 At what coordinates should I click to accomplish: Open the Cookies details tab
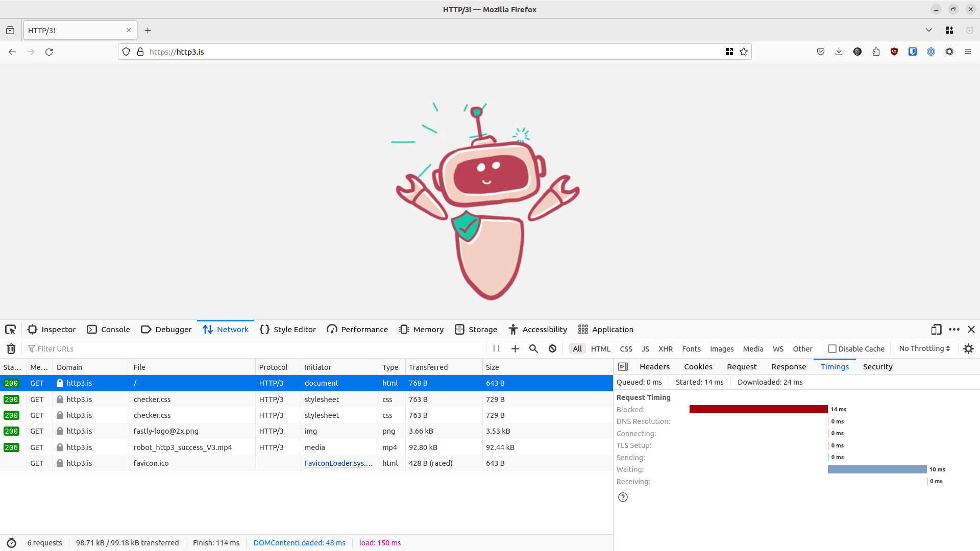click(698, 367)
